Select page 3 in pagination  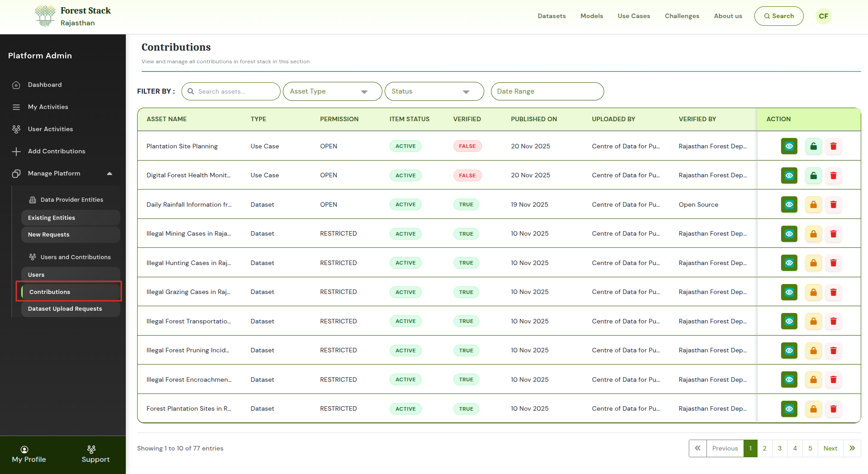click(779, 448)
